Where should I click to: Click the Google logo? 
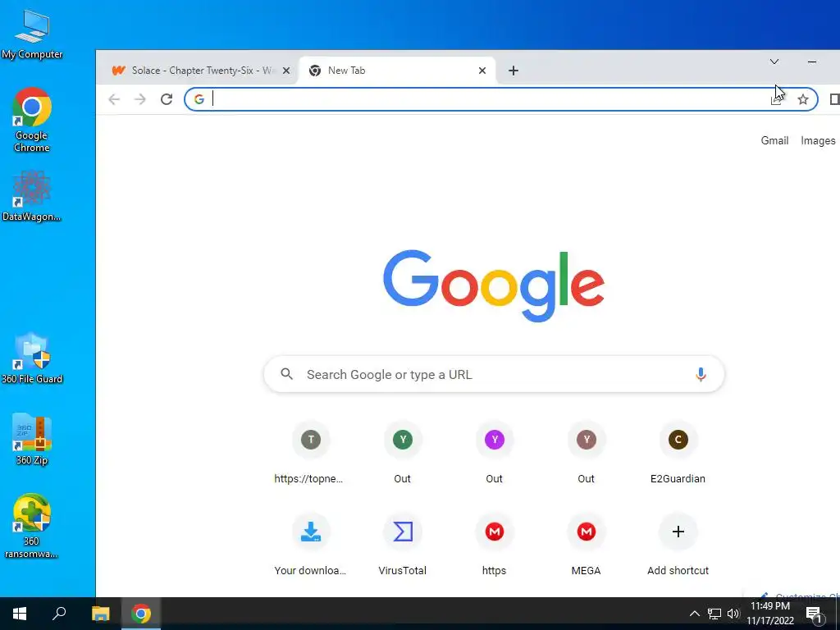[494, 285]
